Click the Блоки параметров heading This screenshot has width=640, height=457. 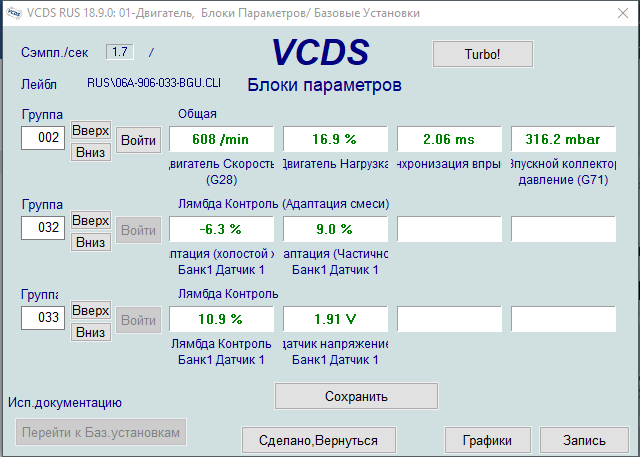(x=324, y=85)
